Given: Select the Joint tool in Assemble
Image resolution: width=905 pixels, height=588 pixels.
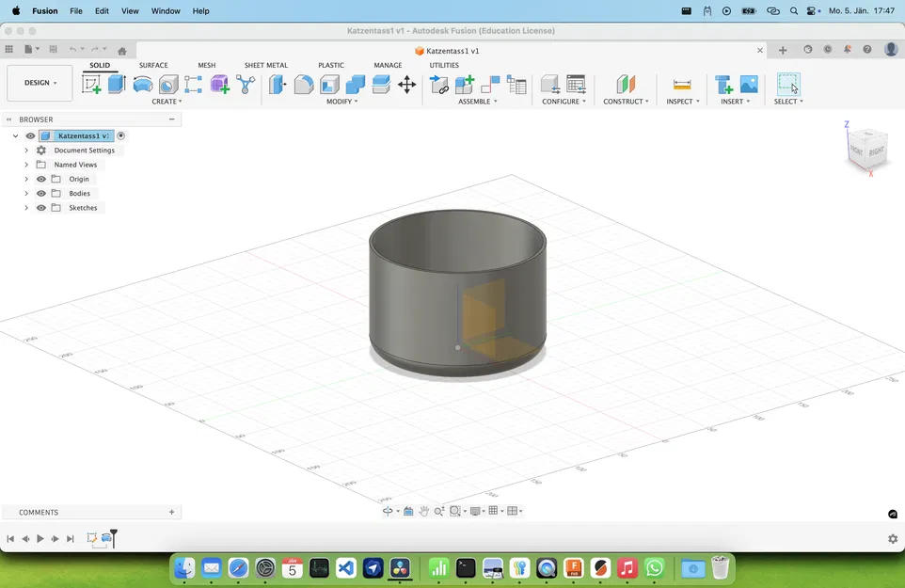Looking at the screenshot, I should (490, 85).
